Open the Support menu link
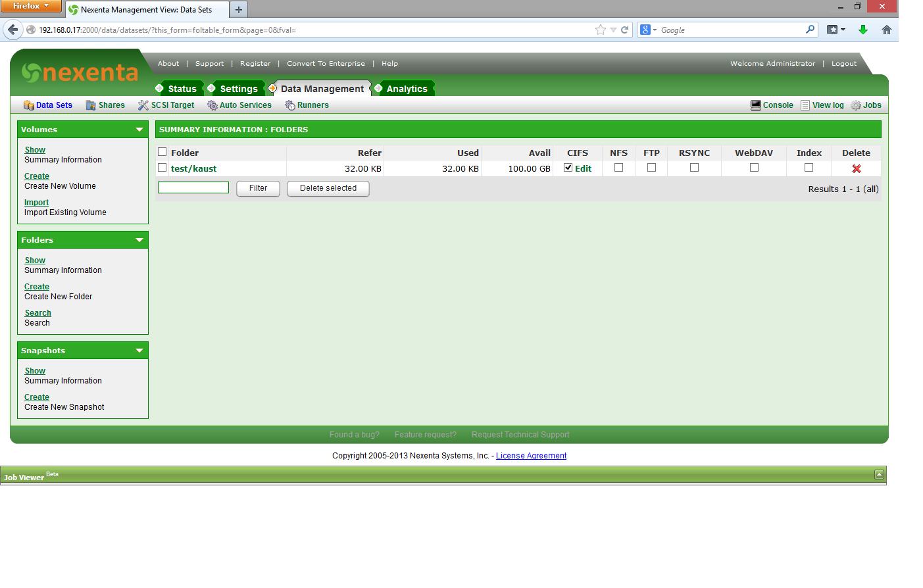The height and width of the screenshot is (588, 923). (209, 64)
